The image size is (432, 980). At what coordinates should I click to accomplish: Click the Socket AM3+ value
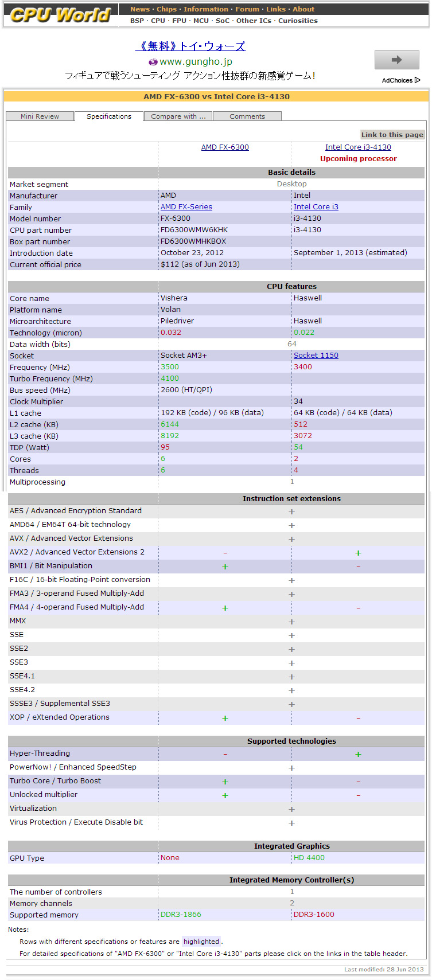coord(184,356)
